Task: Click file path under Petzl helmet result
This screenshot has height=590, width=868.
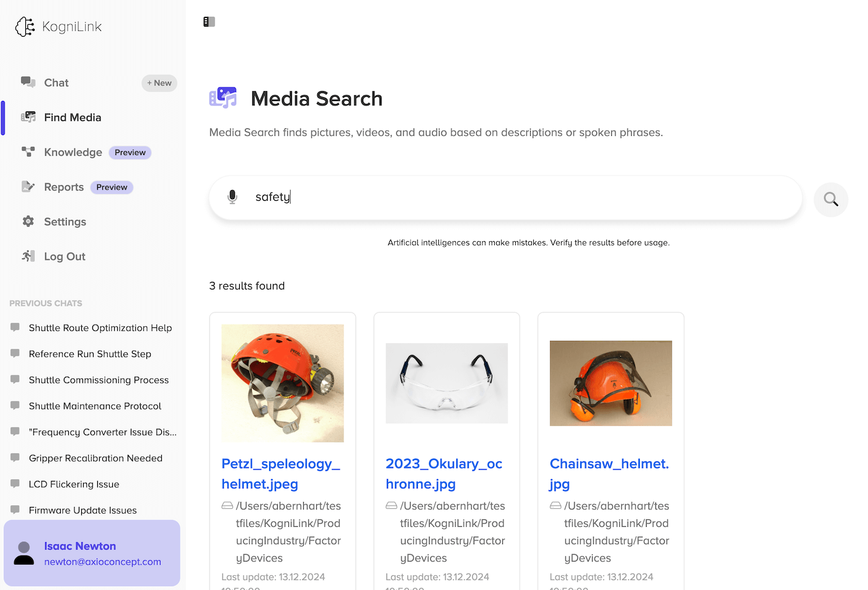Action: [288, 532]
